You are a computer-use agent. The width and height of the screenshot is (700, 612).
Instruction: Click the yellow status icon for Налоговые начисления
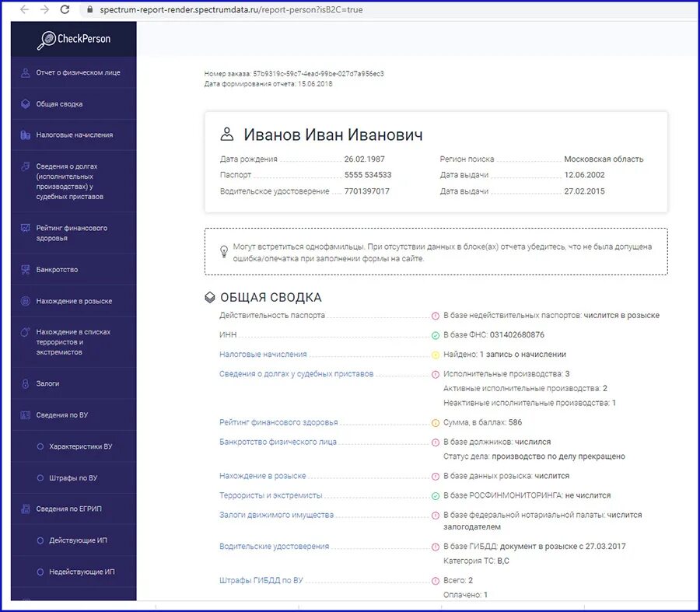(436, 355)
